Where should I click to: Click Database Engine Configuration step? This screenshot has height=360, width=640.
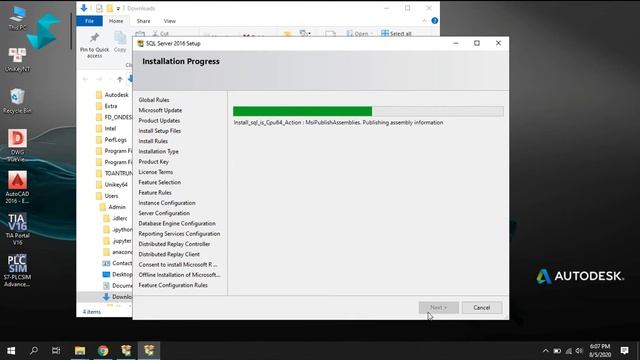(177, 223)
